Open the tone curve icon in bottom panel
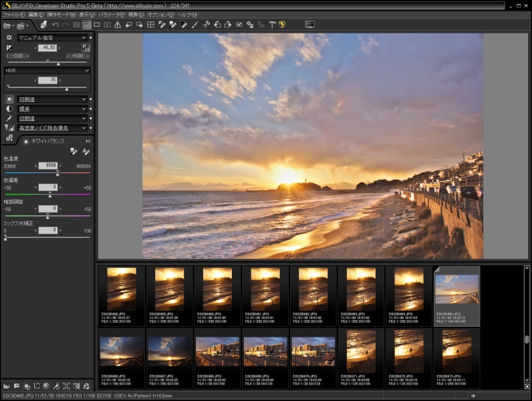The height and width of the screenshot is (401, 532). point(36,386)
